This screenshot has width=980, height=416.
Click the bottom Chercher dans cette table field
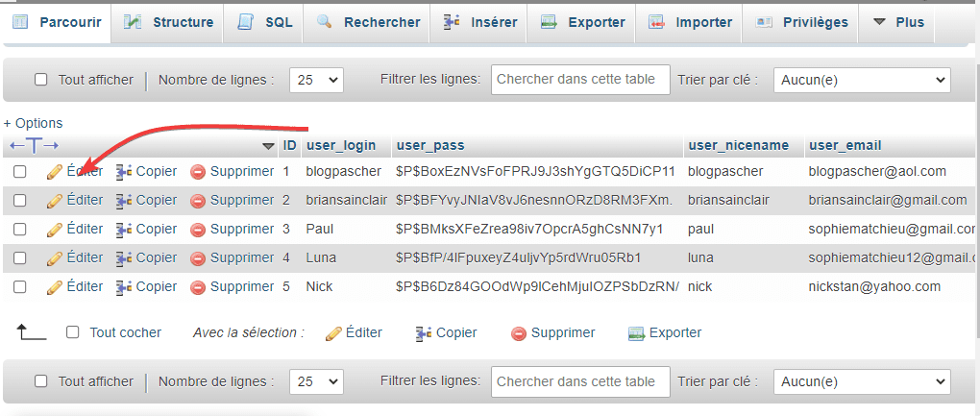tap(580, 381)
